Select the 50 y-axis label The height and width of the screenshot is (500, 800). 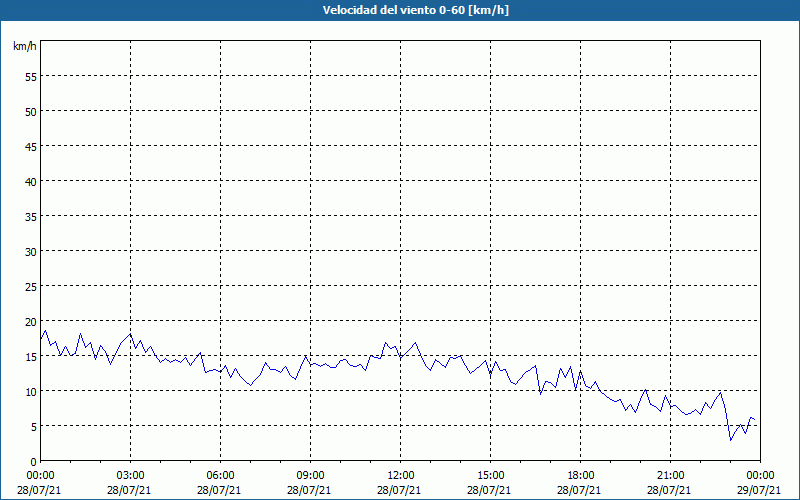tap(31, 111)
